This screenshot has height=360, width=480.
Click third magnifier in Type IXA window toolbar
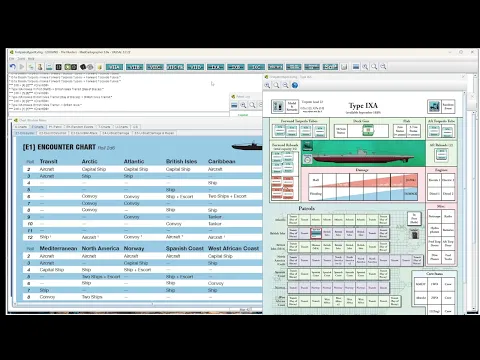(x=286, y=85)
